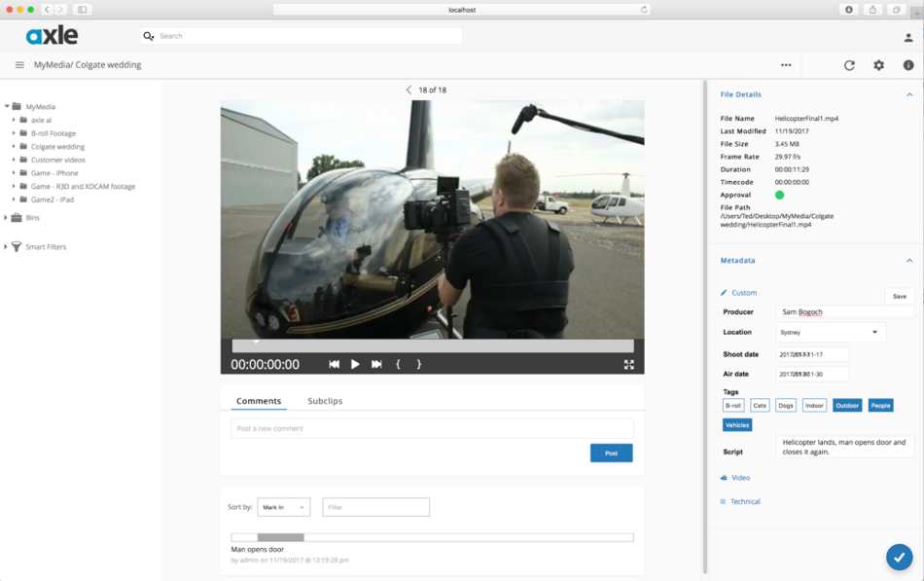This screenshot has width=924, height=581.
Task: Edit custom metadata with the pencil icon
Action: [722, 292]
